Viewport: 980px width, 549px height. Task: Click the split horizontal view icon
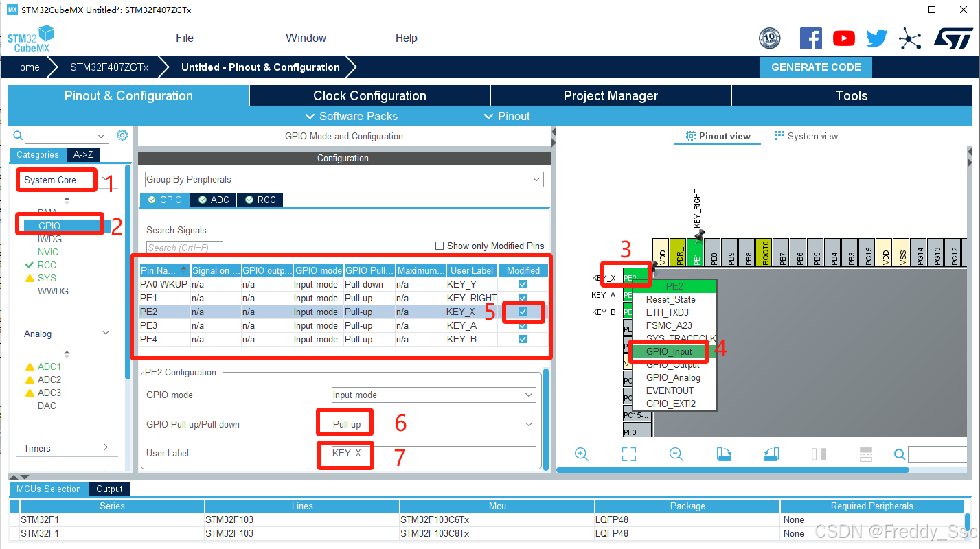tap(866, 454)
